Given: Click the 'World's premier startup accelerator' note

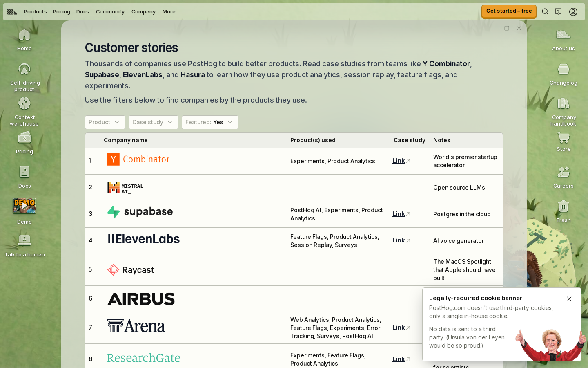Looking at the screenshot, I should coord(465,161).
